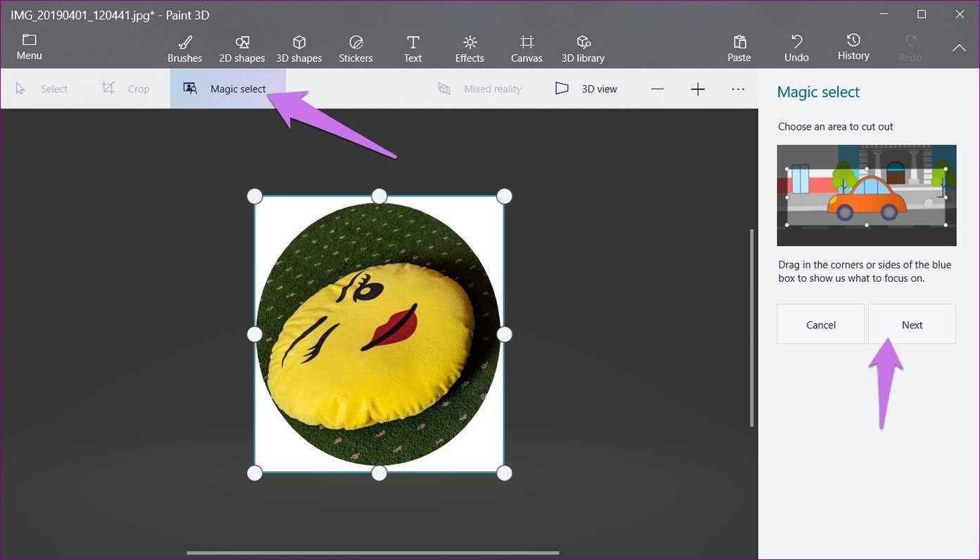The image size is (980, 560).
Task: Select the Magic select tab
Action: point(227,89)
